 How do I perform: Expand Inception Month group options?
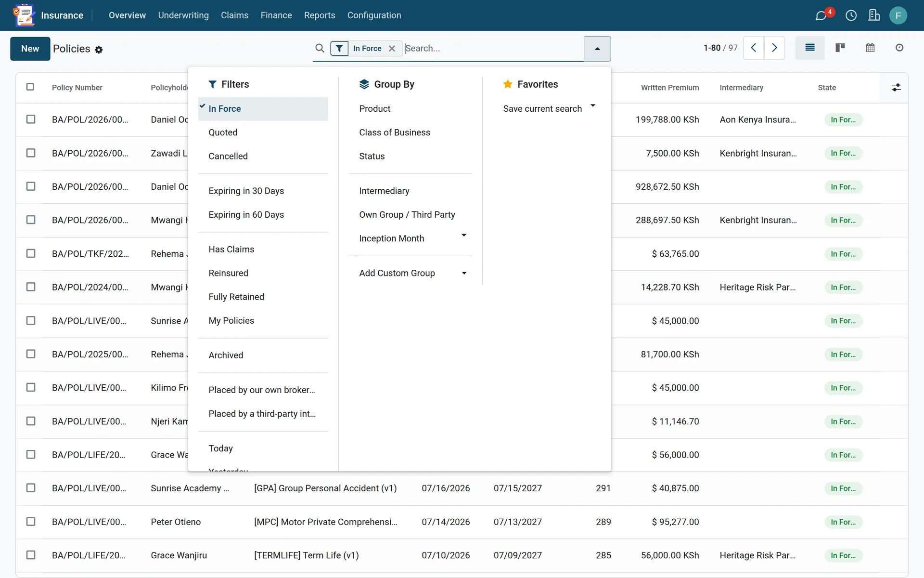(x=464, y=236)
